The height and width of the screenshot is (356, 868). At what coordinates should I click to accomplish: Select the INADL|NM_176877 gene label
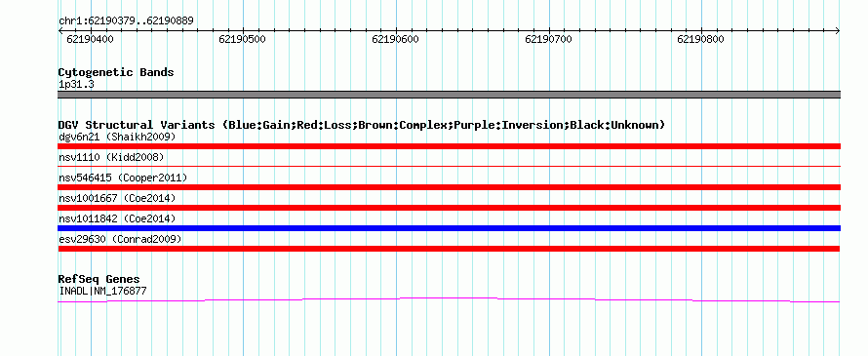click(x=102, y=291)
